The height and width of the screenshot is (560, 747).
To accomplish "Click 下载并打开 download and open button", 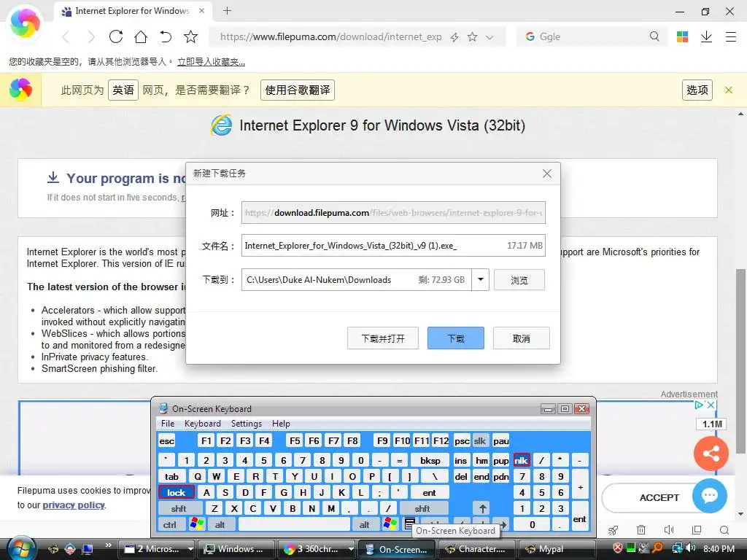I will [x=383, y=338].
